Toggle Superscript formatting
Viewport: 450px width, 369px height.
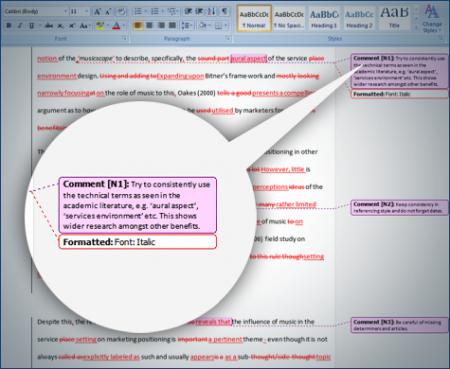coord(72,26)
